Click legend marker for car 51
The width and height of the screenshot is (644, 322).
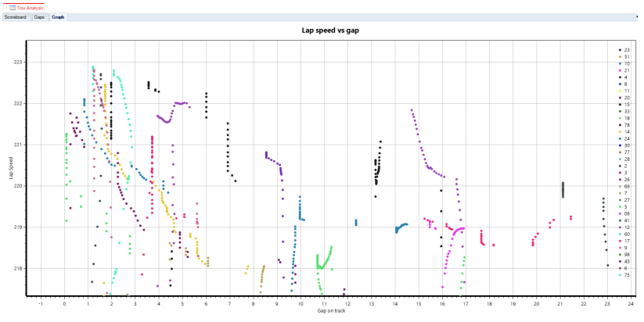(621, 57)
